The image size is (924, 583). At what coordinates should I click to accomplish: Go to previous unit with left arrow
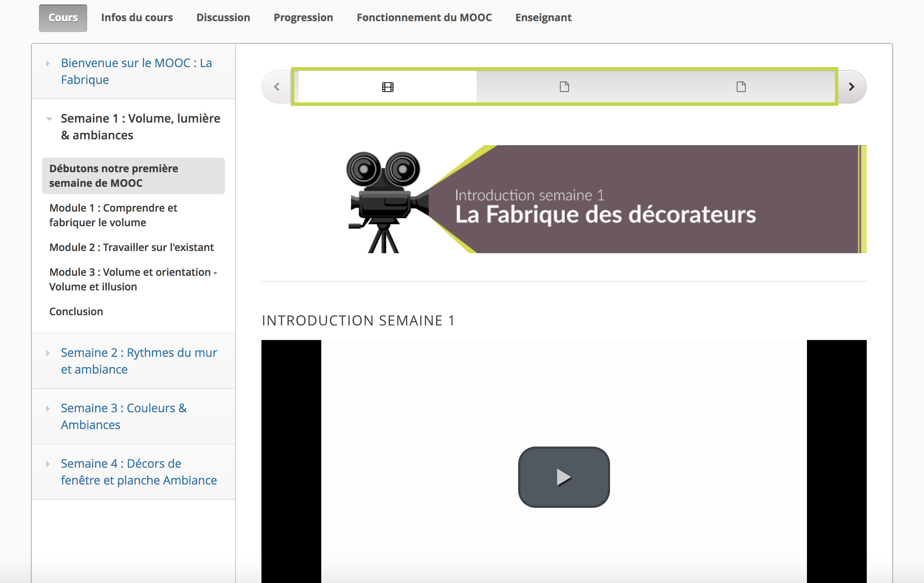277,87
